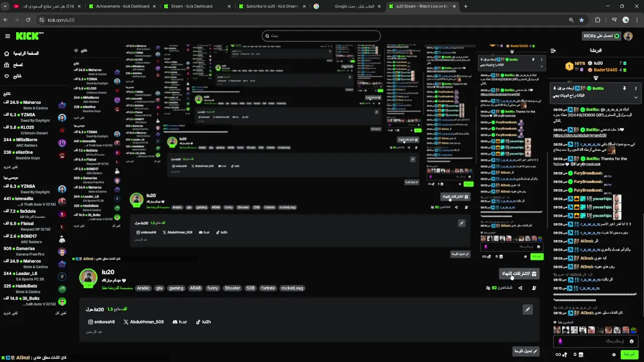
Task: Open the shop icon below chat input
Action: 581,354
